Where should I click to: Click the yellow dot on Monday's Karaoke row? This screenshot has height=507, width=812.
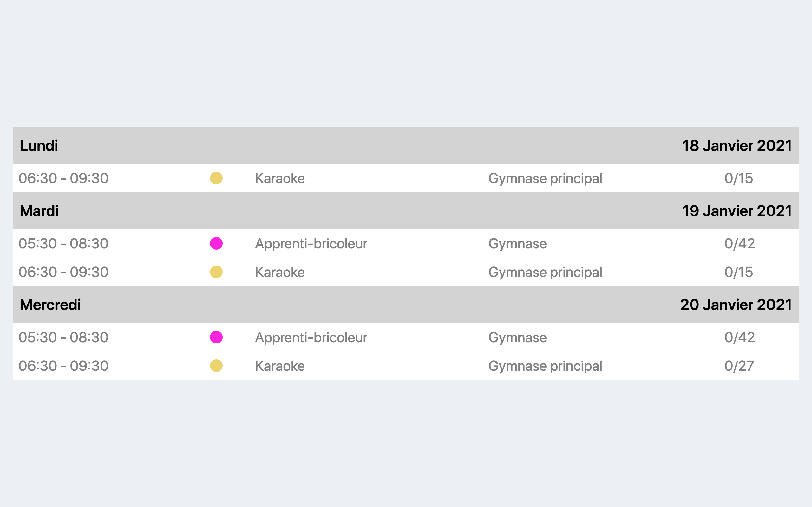coord(216,178)
